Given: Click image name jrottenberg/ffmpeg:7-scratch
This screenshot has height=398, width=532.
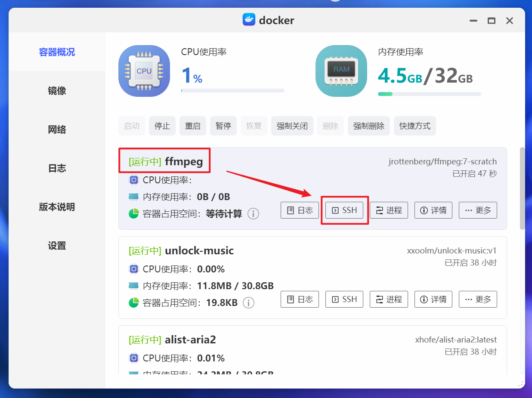Looking at the screenshot, I should (x=442, y=162).
